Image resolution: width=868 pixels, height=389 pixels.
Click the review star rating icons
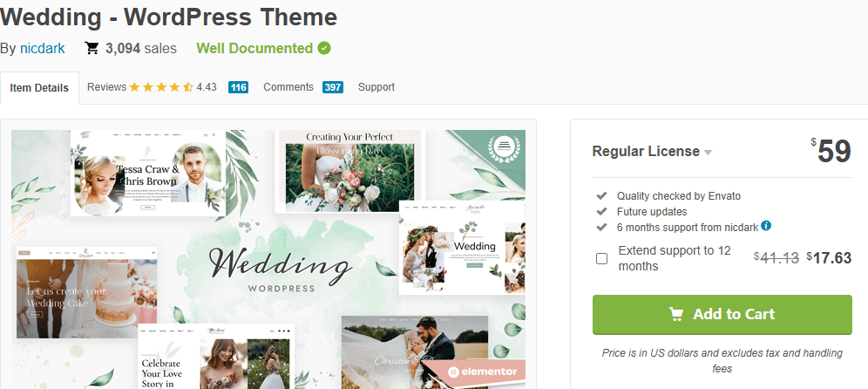(x=161, y=87)
